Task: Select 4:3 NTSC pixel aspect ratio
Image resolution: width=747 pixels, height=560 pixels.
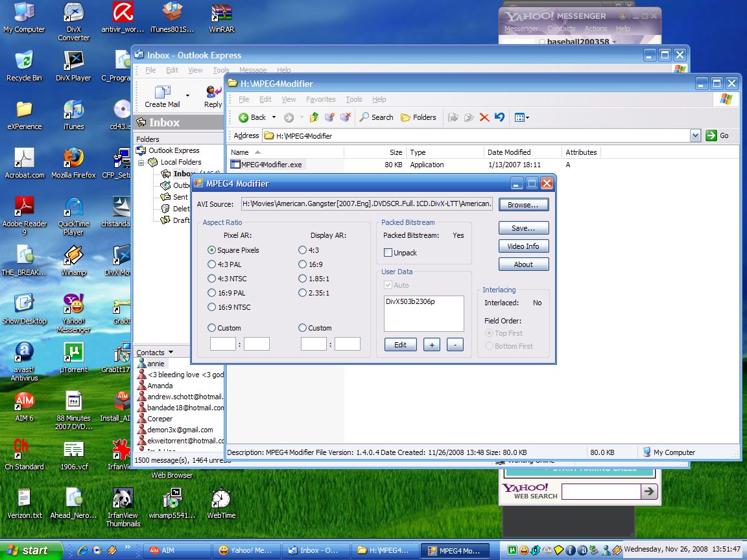Action: click(227, 279)
